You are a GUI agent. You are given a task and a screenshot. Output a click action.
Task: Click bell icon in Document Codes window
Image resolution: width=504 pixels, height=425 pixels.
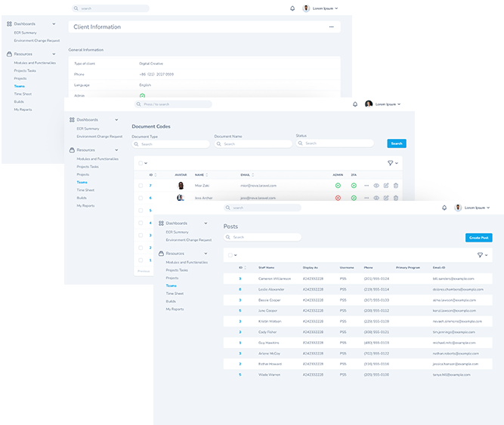[x=355, y=104]
